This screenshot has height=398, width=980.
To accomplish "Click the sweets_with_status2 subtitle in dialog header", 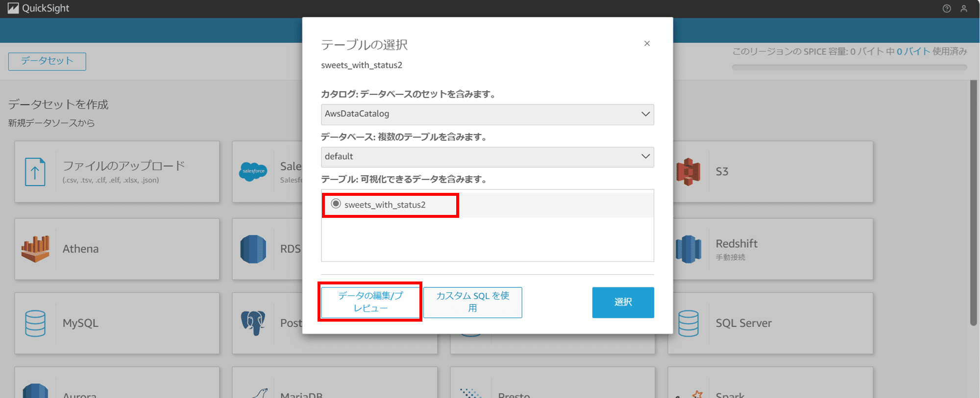I will (362, 65).
